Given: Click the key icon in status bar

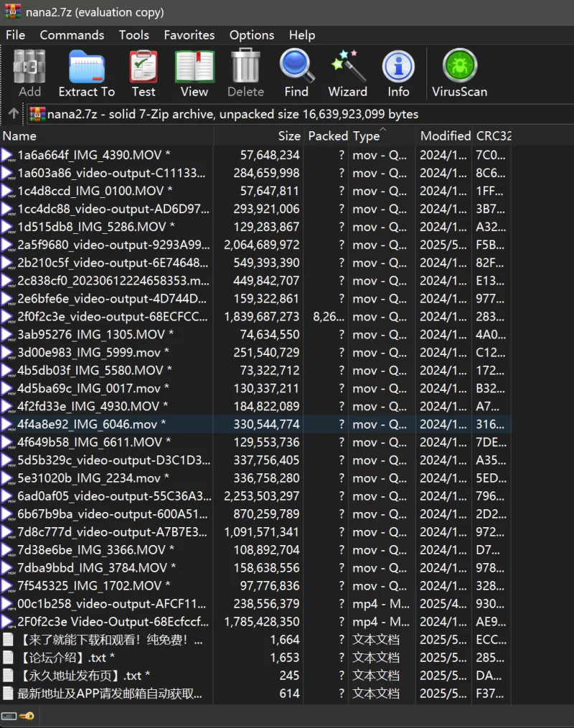Looking at the screenshot, I should pos(27,716).
